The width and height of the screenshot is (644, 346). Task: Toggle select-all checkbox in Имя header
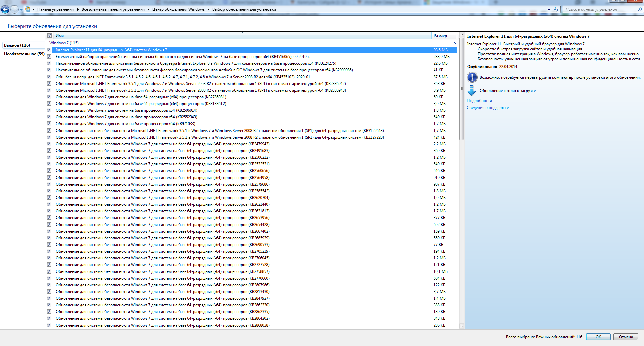pos(50,36)
